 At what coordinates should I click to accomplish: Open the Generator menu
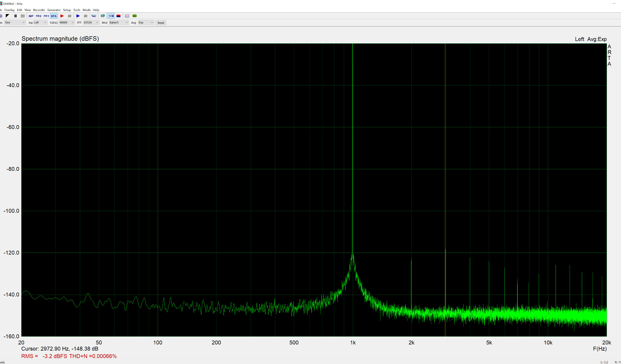54,10
